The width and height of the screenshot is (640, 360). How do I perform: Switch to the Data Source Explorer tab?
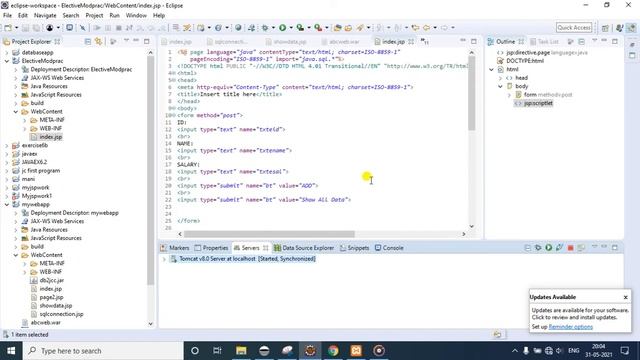tap(304, 248)
